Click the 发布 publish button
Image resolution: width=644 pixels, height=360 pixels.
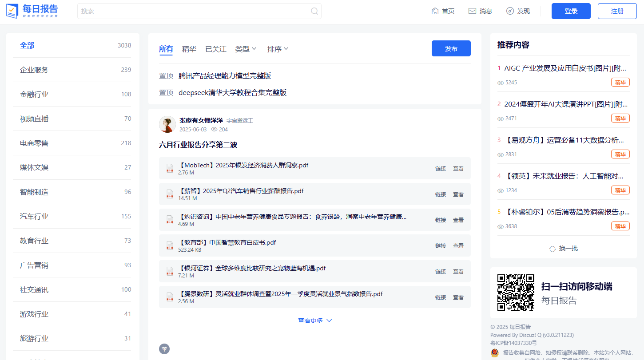click(x=451, y=49)
